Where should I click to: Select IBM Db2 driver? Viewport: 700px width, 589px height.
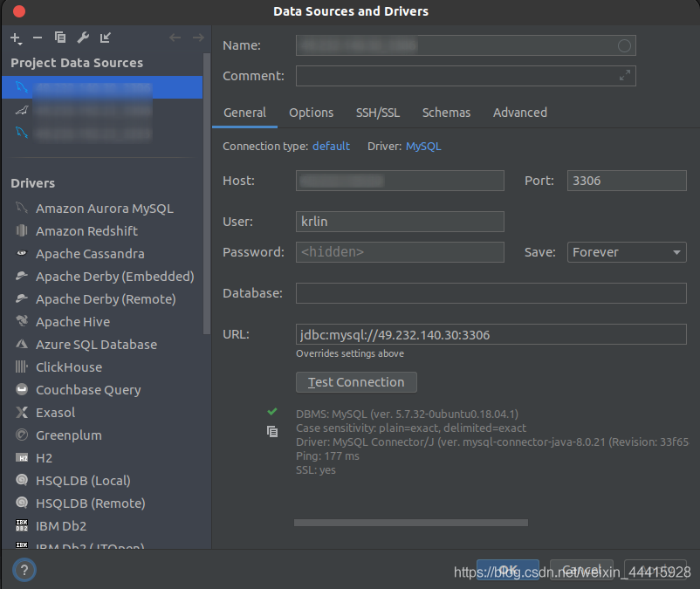pyautogui.click(x=61, y=526)
